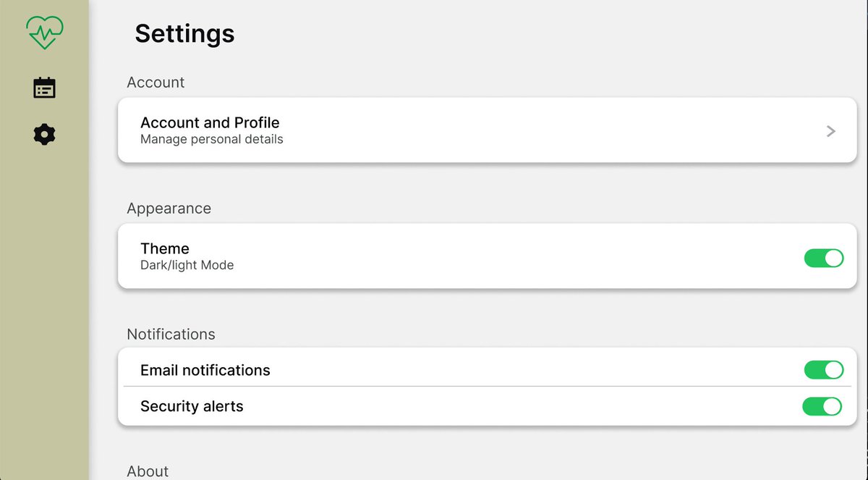Click the About section header
Viewport: 868px width, 480px height.
pos(148,471)
